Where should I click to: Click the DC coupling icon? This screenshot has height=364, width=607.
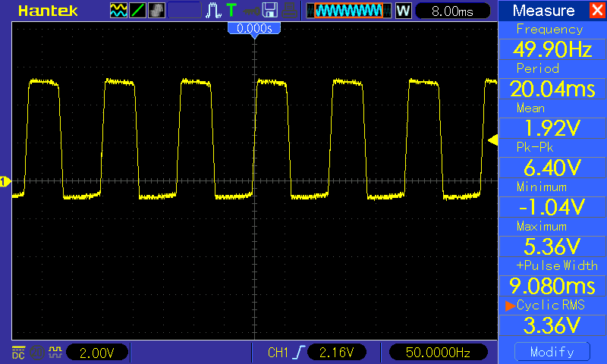coord(18,353)
